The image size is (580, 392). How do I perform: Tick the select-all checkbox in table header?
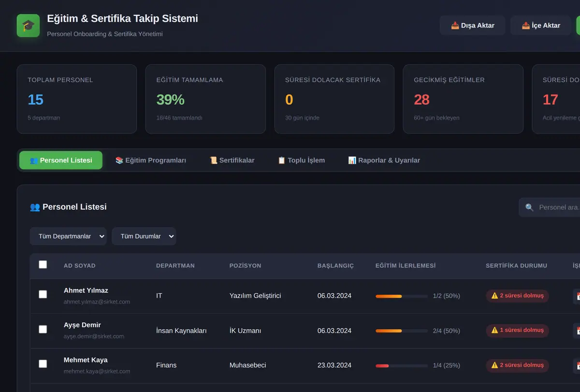[x=43, y=264]
